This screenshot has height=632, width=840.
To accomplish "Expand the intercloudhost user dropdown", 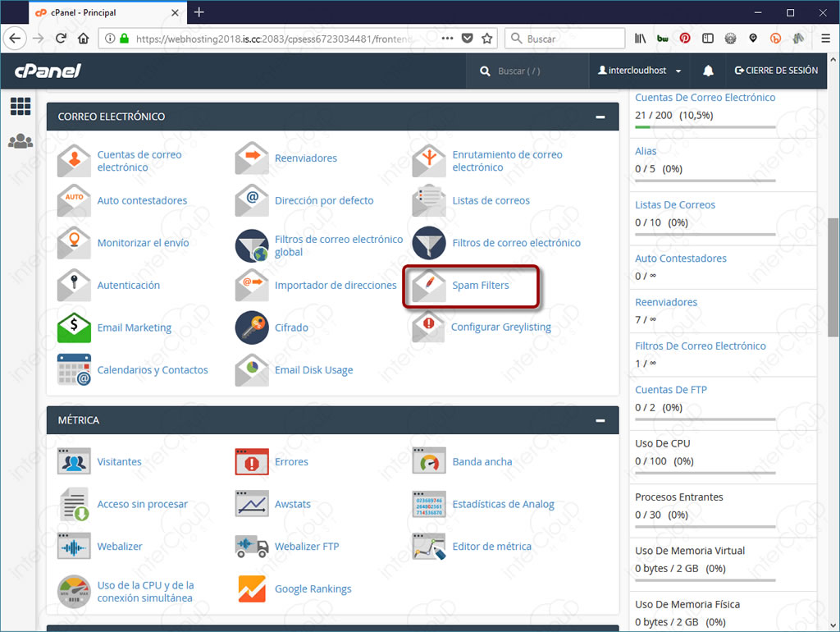I will [640, 71].
